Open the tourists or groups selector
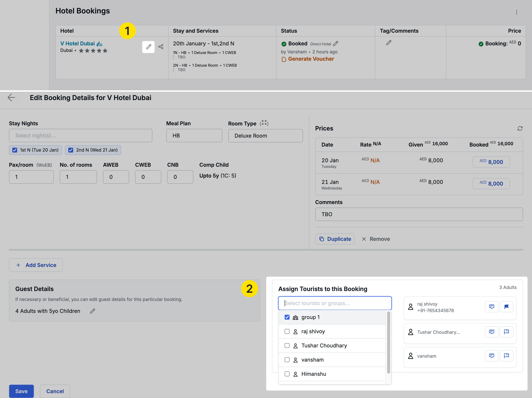 (335, 303)
